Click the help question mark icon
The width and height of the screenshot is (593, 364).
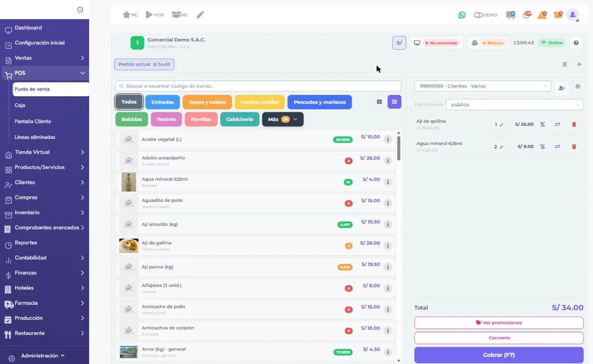point(576,43)
